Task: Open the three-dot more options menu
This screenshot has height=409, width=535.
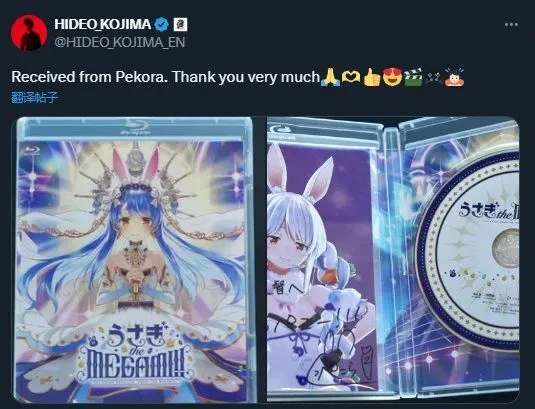Action: pyautogui.click(x=511, y=25)
